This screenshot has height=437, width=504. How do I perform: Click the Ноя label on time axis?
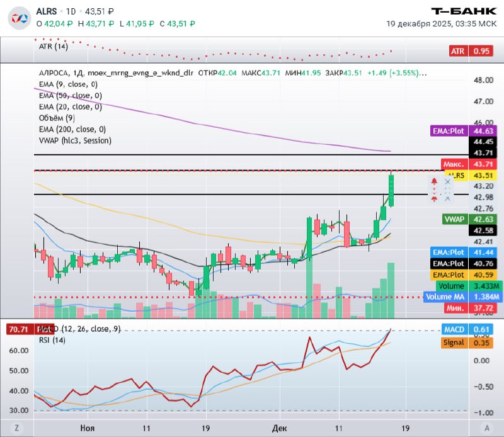click(x=88, y=428)
